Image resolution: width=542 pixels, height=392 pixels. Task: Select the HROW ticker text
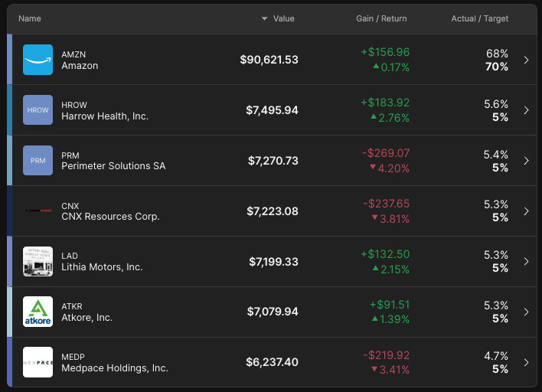[74, 105]
